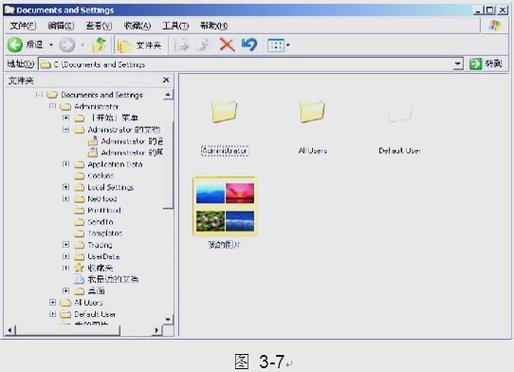Click the blue Undo arrow icon
This screenshot has width=514, height=372.
click(249, 45)
